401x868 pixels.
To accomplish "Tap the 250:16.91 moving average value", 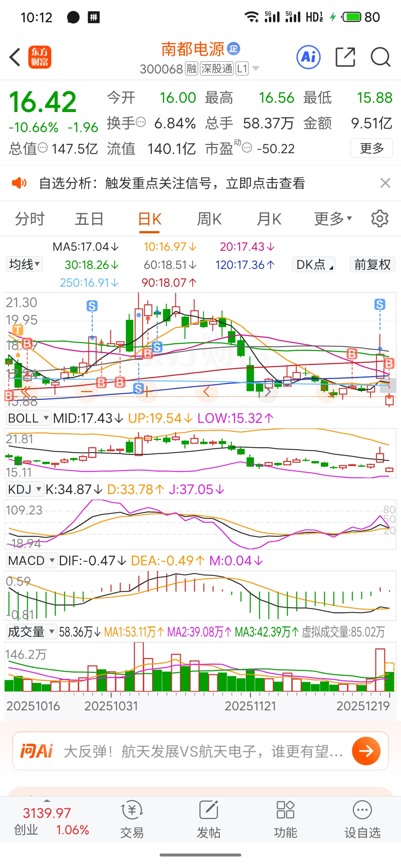I will click(89, 283).
